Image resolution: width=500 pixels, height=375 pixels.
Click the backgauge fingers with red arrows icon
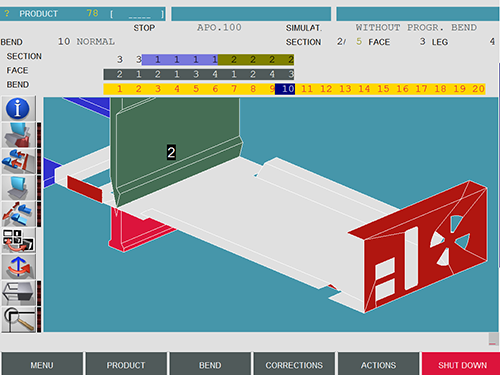(19, 161)
